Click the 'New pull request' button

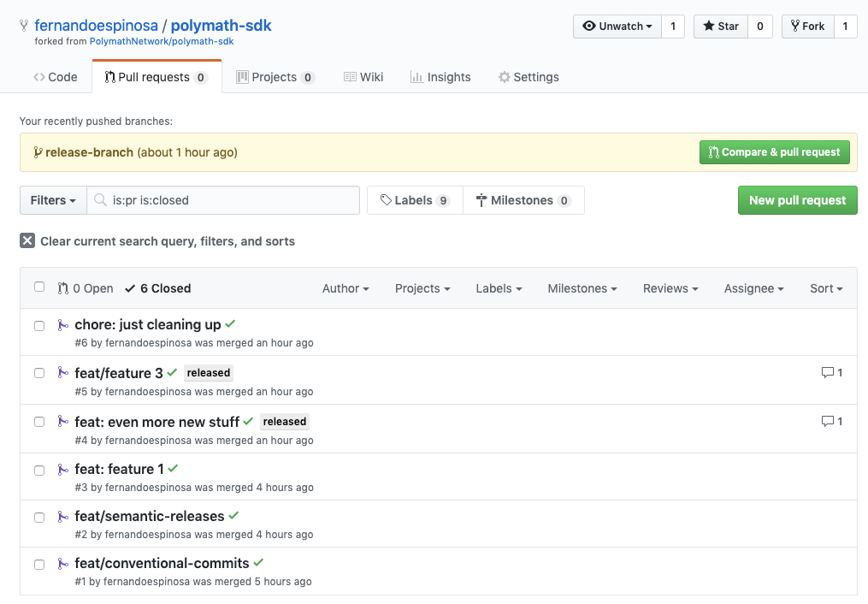(x=797, y=200)
